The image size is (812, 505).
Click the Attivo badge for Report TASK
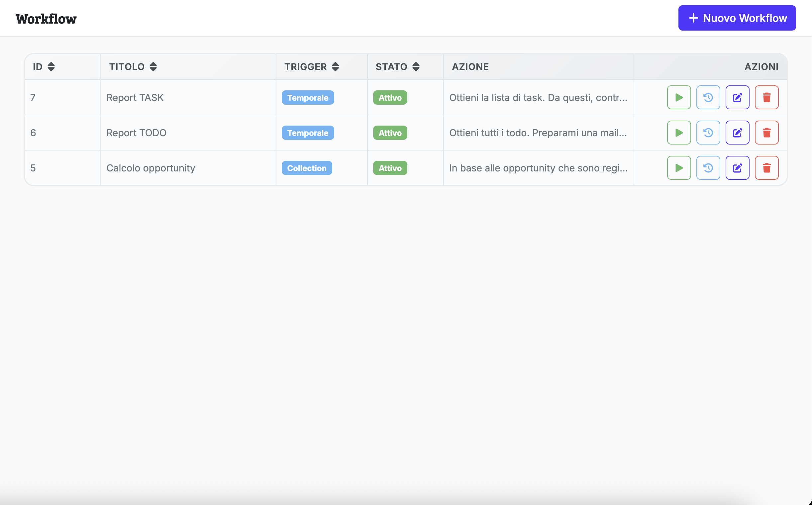[x=390, y=98]
